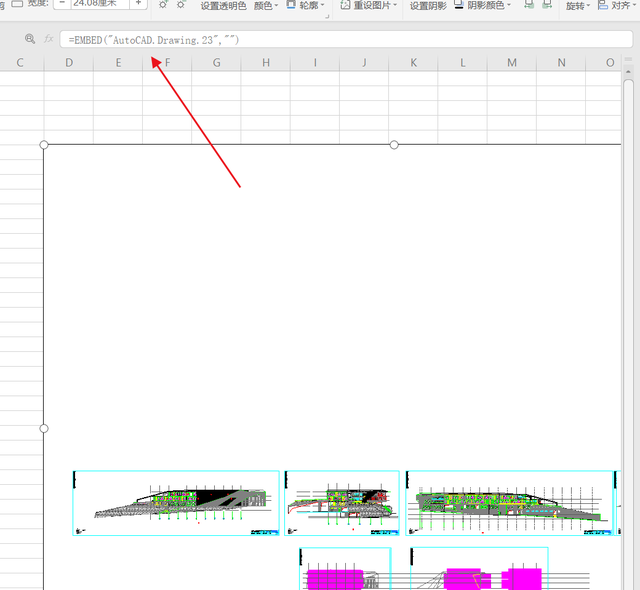Image resolution: width=640 pixels, height=590 pixels.
Task: Click the minus button to decrease width
Action: click(62, 3)
